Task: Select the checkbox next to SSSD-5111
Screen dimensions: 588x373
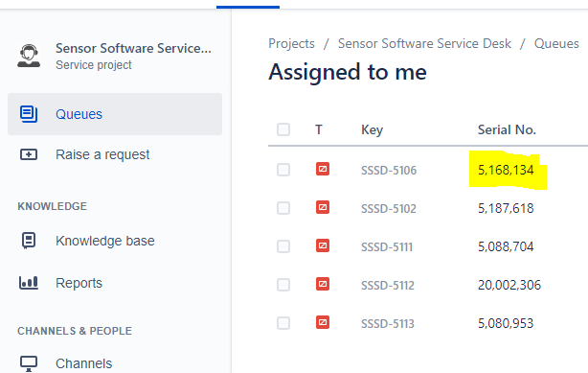Action: (x=283, y=246)
